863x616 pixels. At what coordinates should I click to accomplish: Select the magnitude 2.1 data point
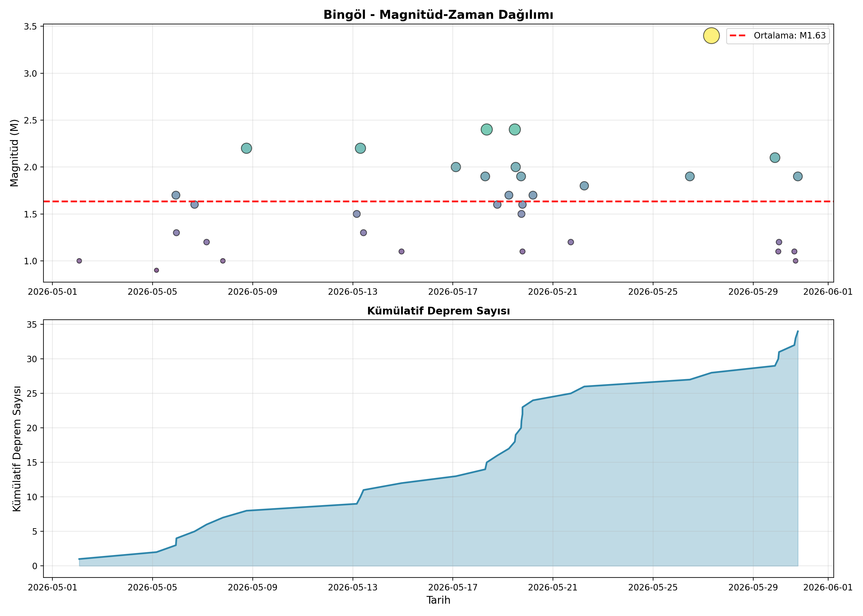coord(775,157)
